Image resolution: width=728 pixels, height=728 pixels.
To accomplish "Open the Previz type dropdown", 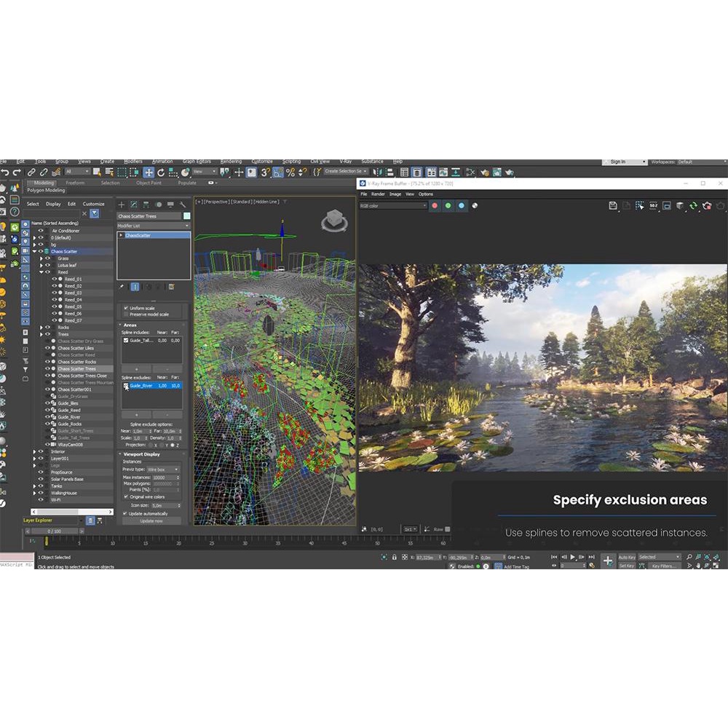I will pos(163,470).
